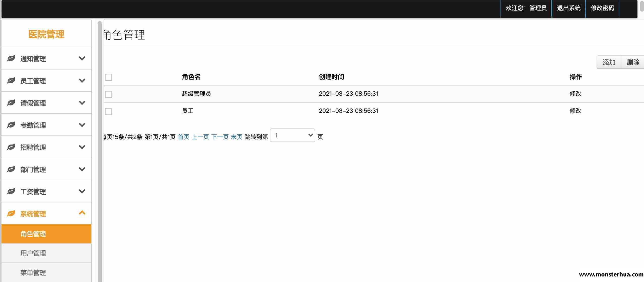Click the leaf icon beside 通知管理
Screen dimensions: 644x282
[11, 58]
